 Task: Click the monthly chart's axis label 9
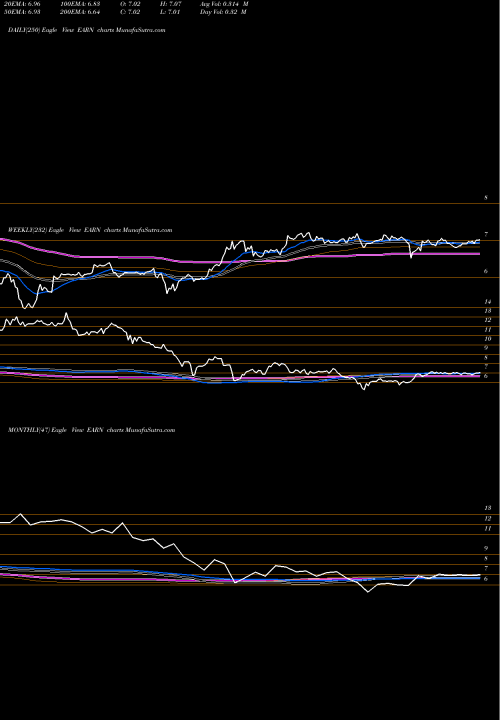[x=486, y=548]
